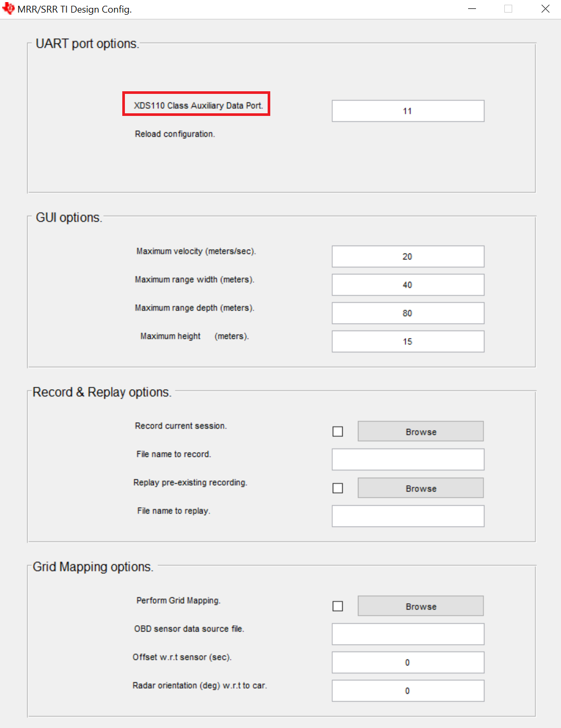Select the Offset w.r.t sensor field
Viewport: 561px width, 728px height.
pos(408,662)
